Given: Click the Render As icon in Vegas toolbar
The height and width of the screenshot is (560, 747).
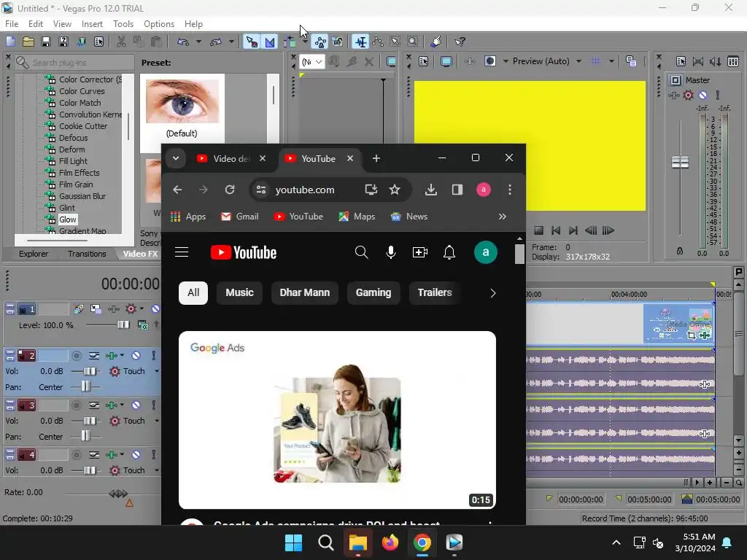Looking at the screenshot, I should coord(82,42).
